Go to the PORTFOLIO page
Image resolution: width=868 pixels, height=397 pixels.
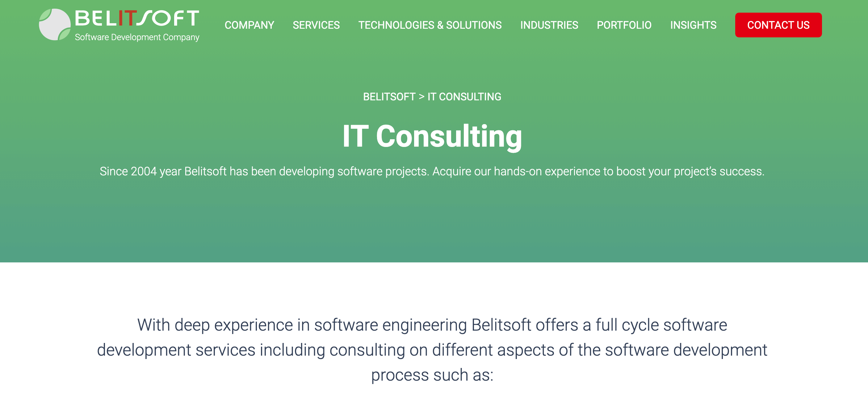[x=624, y=25]
